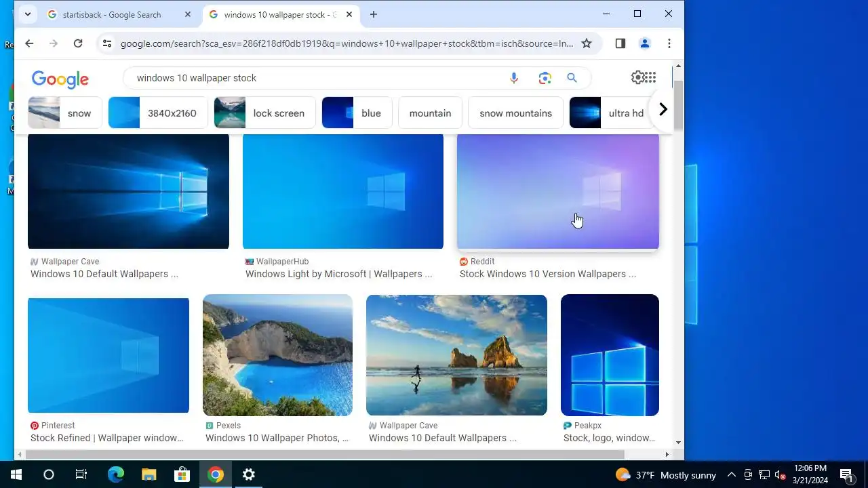Screen dimensions: 868x488
Task: Open Chrome three-dot menu
Action: (x=669, y=43)
